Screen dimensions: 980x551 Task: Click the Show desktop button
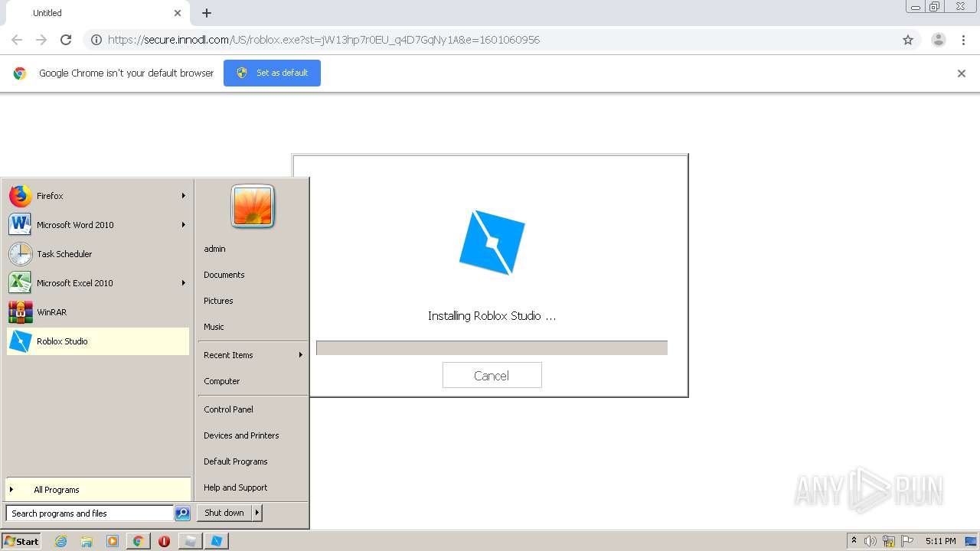click(x=972, y=541)
